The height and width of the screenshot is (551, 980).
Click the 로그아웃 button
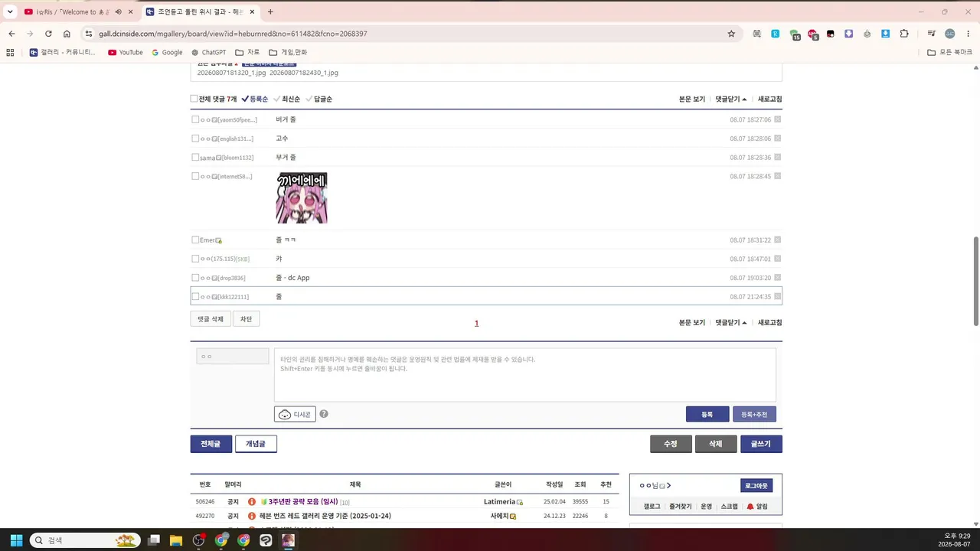click(756, 486)
